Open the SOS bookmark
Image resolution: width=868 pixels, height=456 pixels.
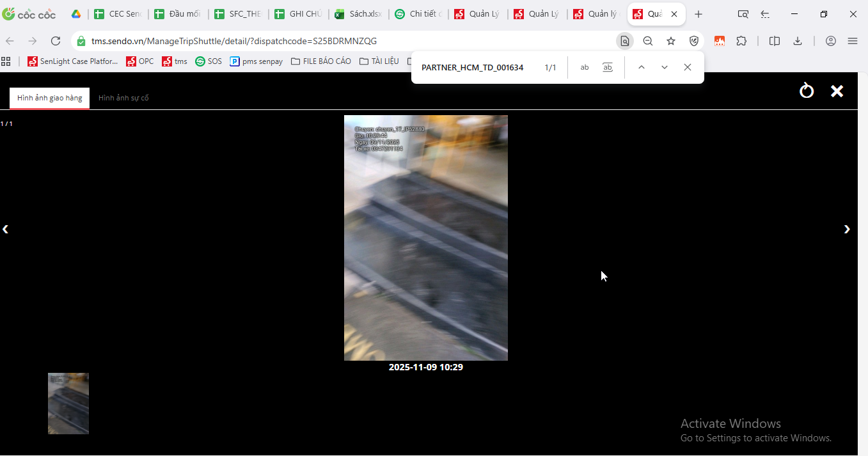[x=209, y=61]
